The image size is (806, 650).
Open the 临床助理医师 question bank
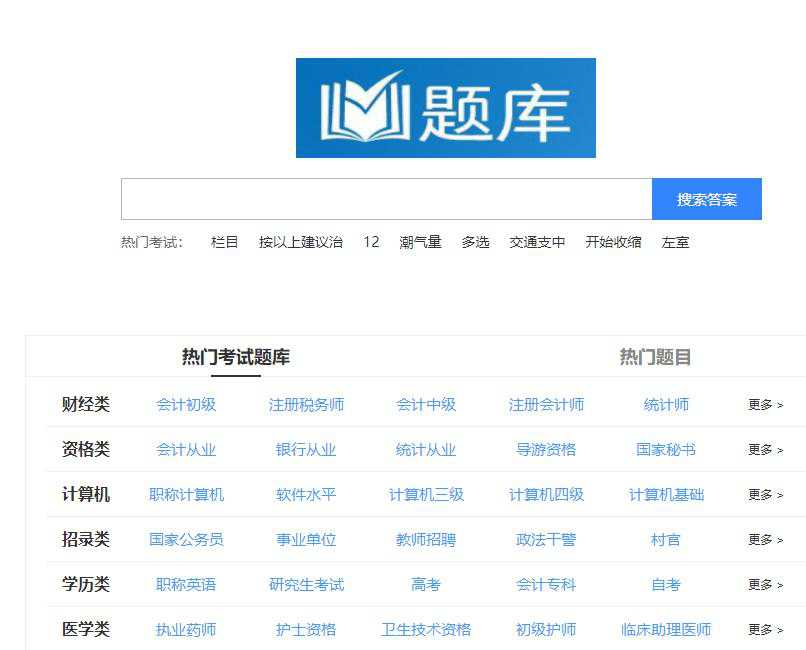[666, 629]
